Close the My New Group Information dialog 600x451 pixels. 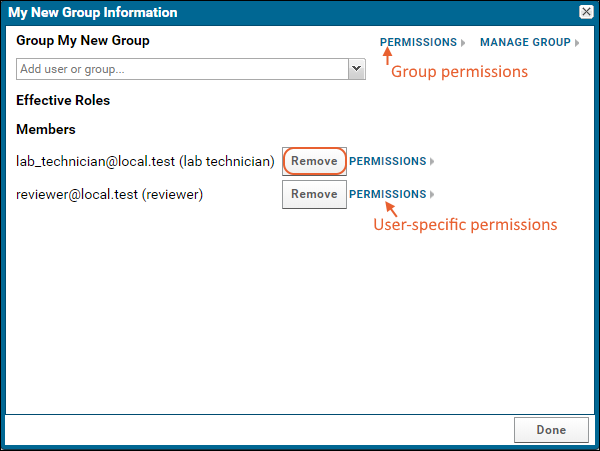(x=586, y=12)
